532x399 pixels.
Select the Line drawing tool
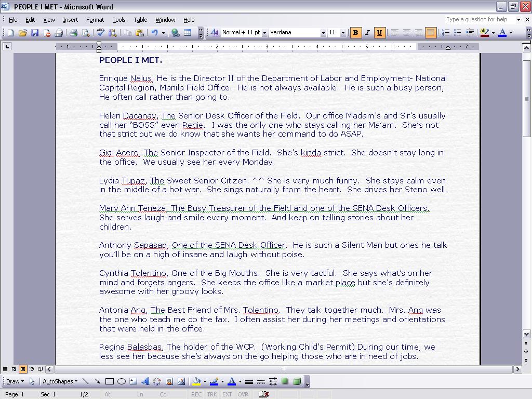click(86, 381)
